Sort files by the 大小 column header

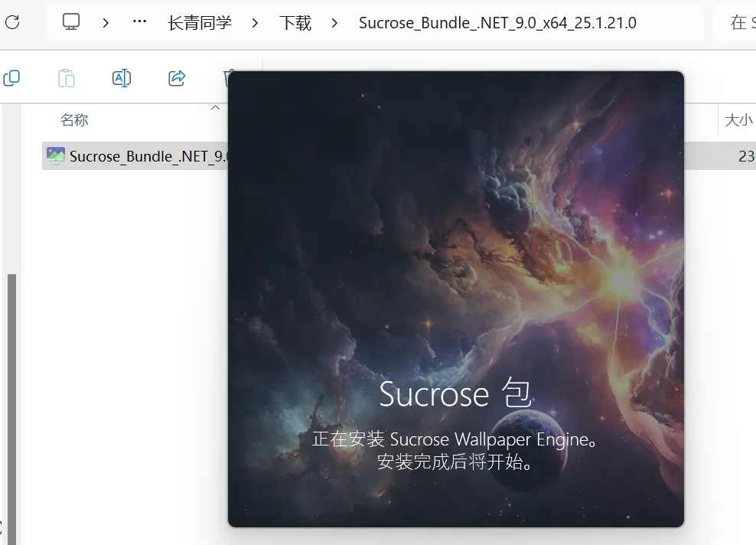tap(738, 120)
